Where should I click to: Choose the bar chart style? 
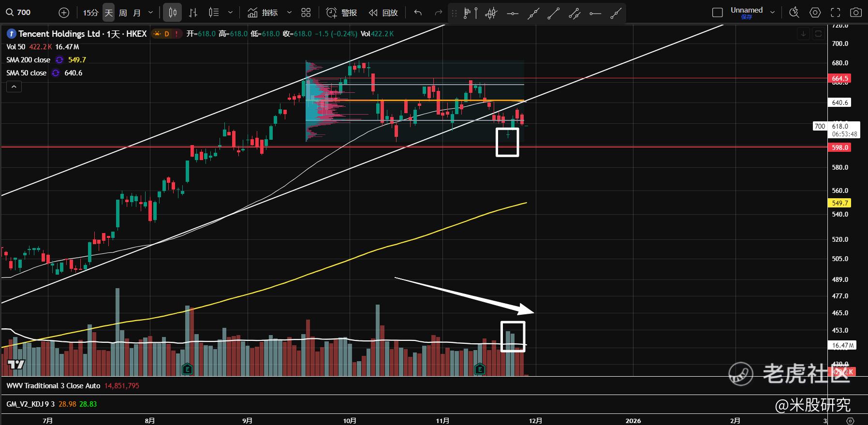click(193, 13)
